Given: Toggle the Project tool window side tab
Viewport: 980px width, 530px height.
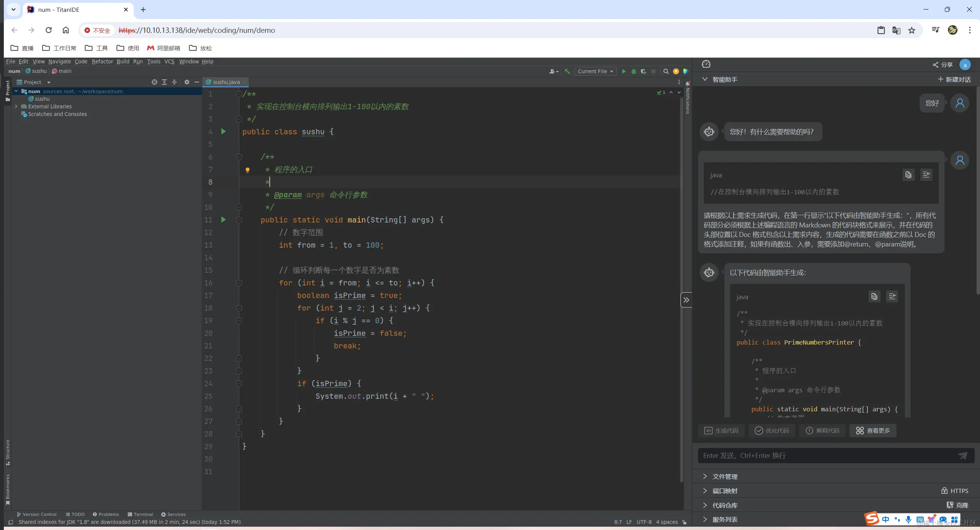Looking at the screenshot, I should (8, 91).
